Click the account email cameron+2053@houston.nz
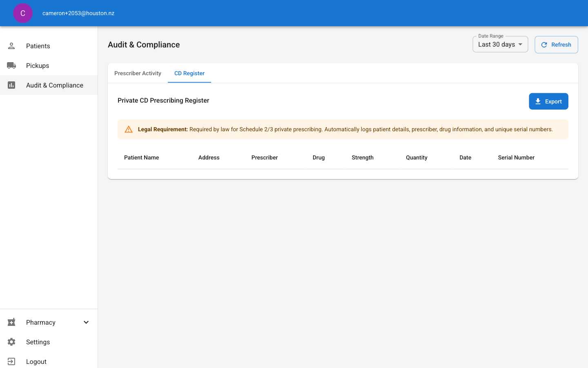 click(78, 13)
